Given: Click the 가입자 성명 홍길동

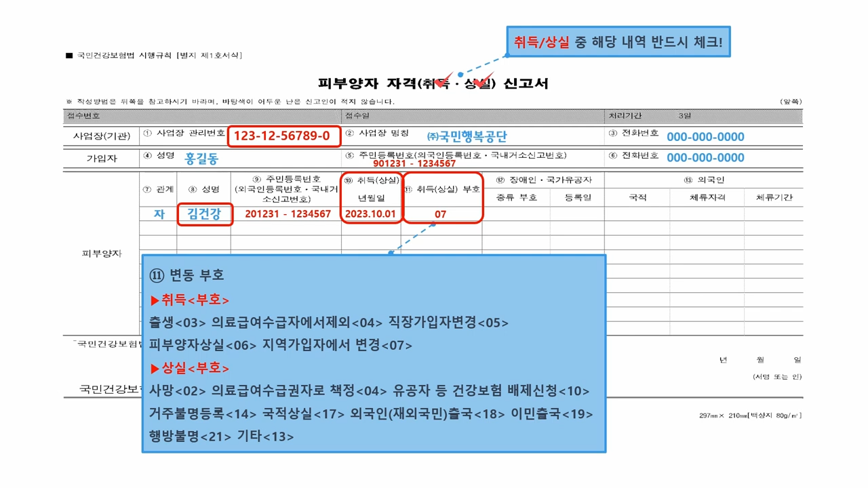Looking at the screenshot, I should (201, 158).
